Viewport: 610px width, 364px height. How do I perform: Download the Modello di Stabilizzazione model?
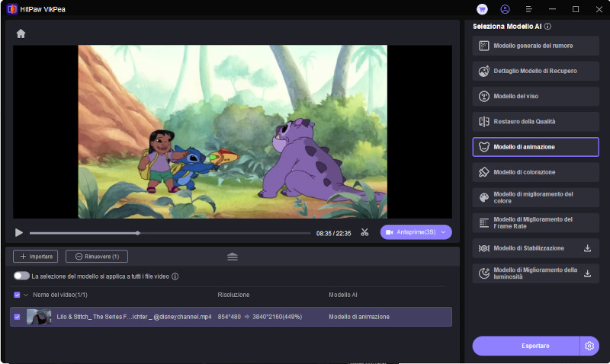pos(587,248)
